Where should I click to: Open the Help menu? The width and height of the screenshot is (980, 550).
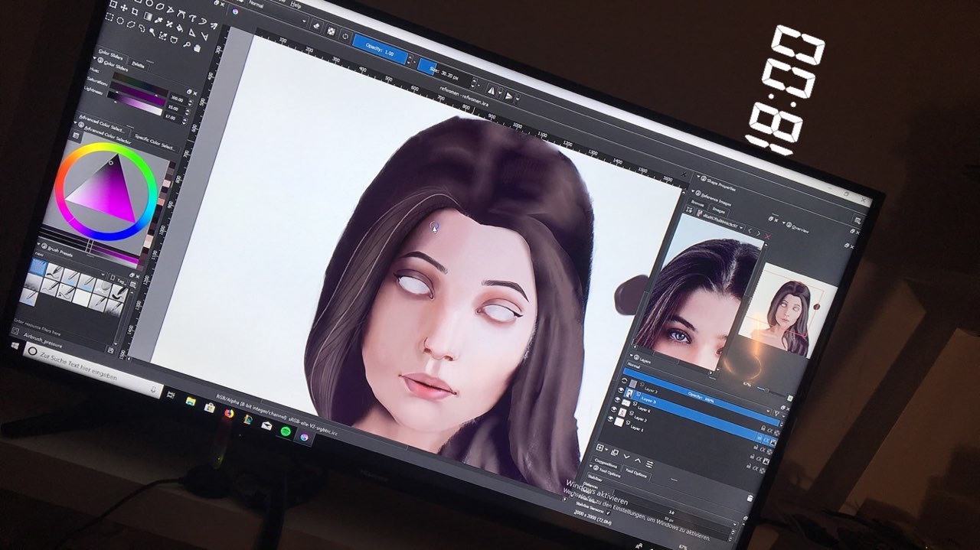point(296,5)
